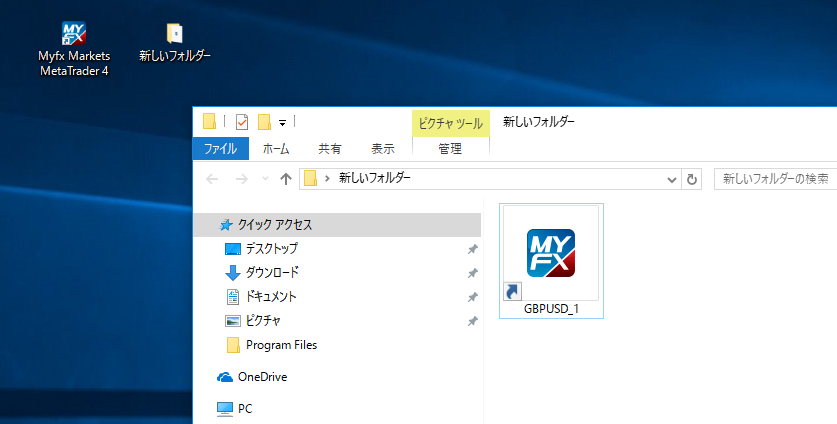Switch to the ホーム ribbon tab
This screenshot has height=424, width=837.
pos(276,149)
